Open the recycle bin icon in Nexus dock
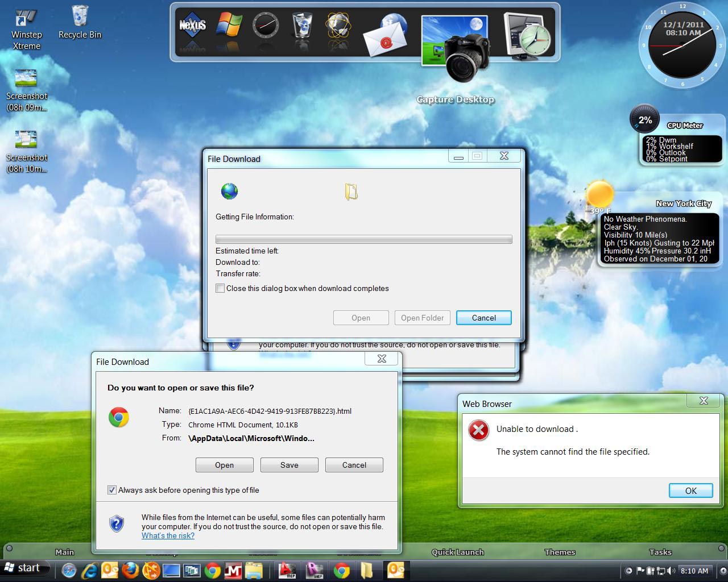The height and width of the screenshot is (582, 728). click(303, 26)
